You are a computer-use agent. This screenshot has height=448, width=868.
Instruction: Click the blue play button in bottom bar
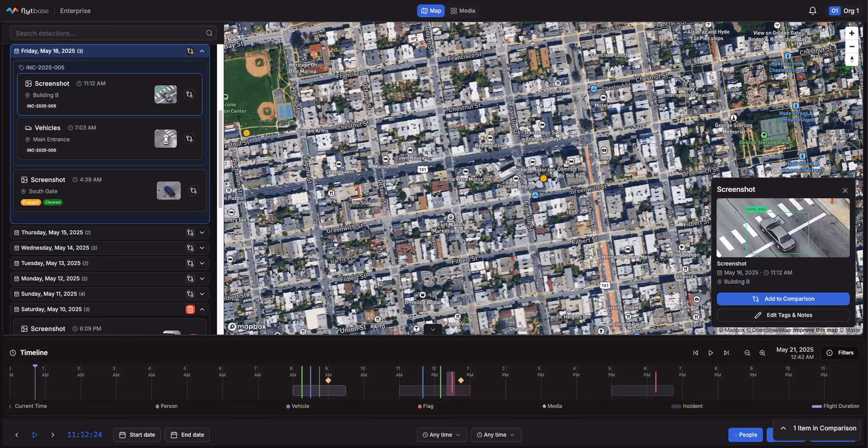[35, 435]
